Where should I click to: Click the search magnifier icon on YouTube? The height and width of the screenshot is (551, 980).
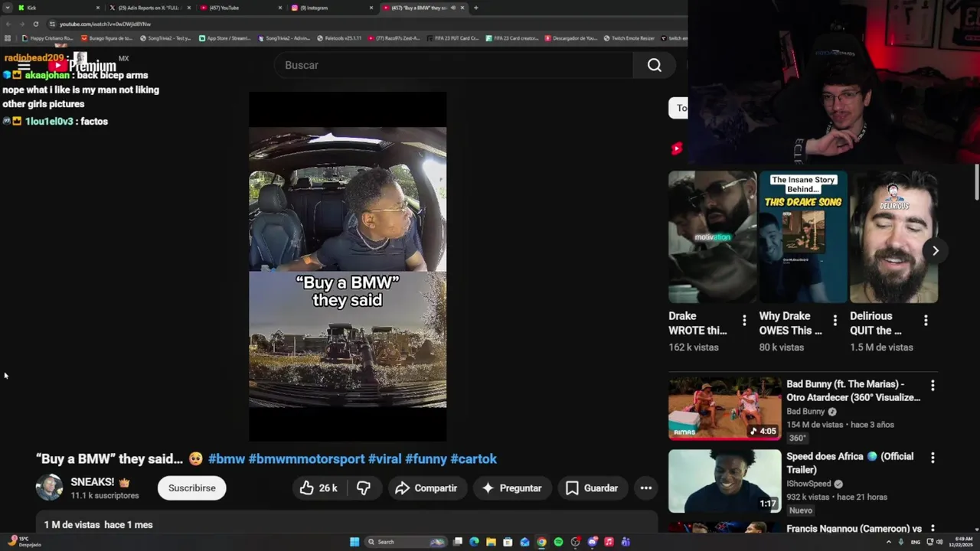tap(654, 65)
